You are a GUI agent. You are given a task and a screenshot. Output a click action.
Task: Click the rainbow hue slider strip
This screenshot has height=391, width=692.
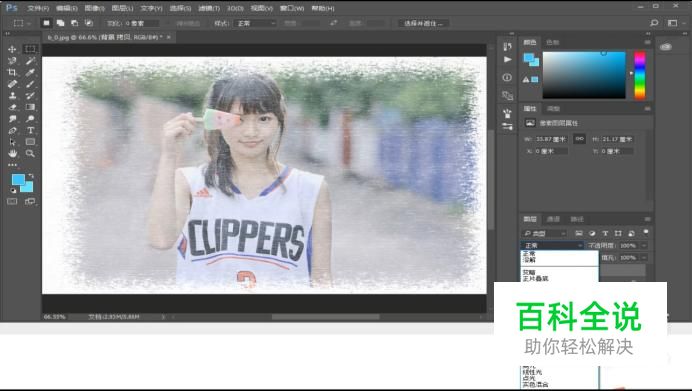(639, 75)
